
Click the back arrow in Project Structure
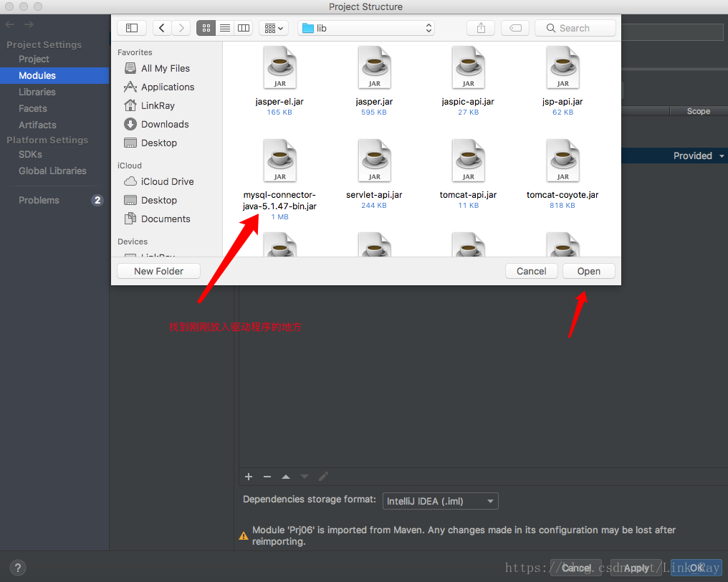coord(10,24)
